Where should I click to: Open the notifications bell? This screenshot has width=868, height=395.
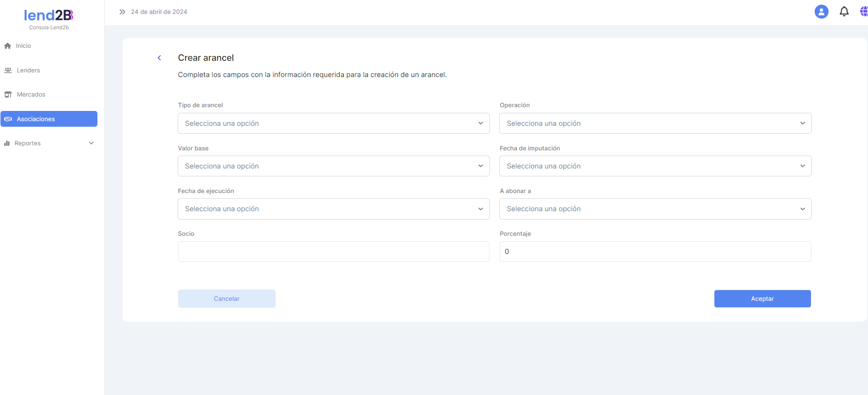point(844,12)
